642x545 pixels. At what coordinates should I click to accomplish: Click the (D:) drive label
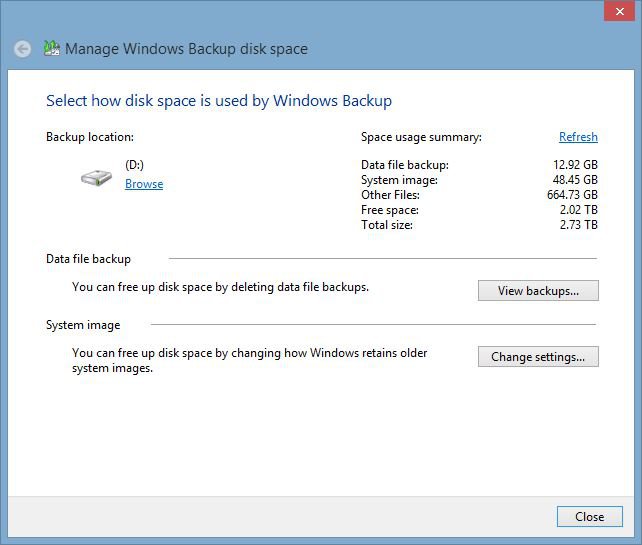(134, 165)
